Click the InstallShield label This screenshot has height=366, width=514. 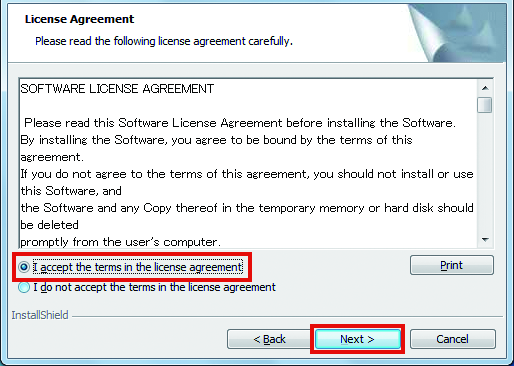coord(40,315)
